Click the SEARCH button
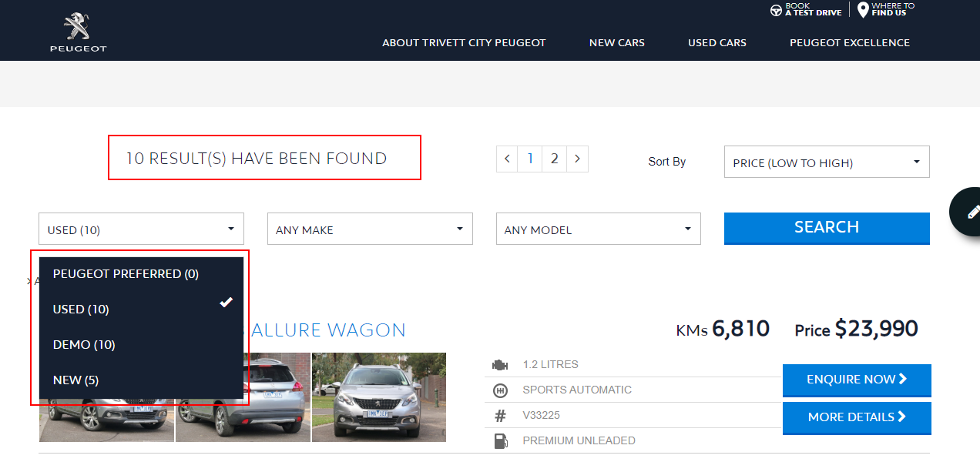The width and height of the screenshot is (980, 472). [x=826, y=227]
